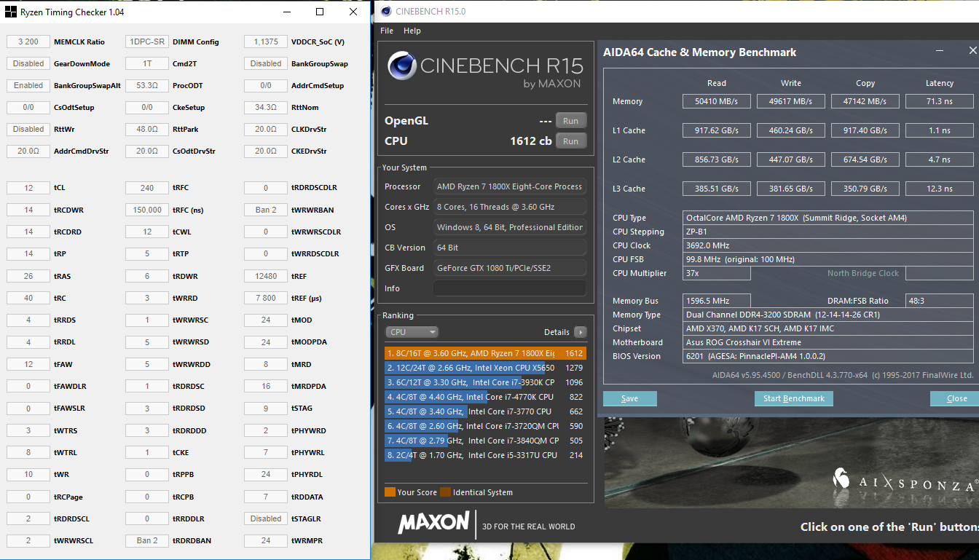Click the ProcODT field showing 53.3Ω
This screenshot has height=560, width=979.
147,85
